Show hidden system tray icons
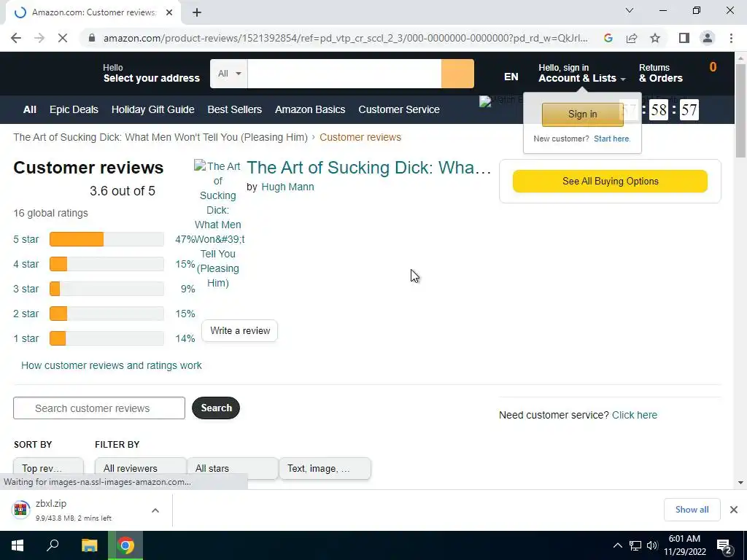The image size is (747, 560). coord(617,545)
